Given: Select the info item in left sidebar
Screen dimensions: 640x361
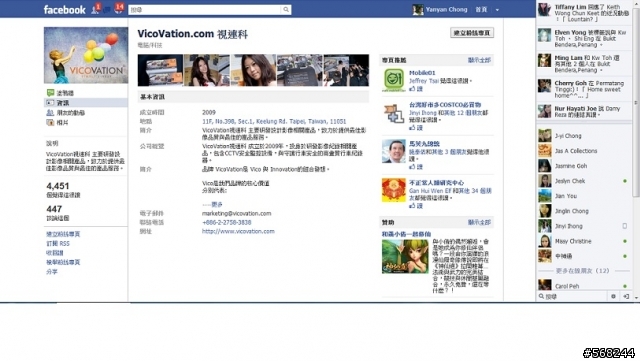Looking at the screenshot, I should [x=86, y=103].
